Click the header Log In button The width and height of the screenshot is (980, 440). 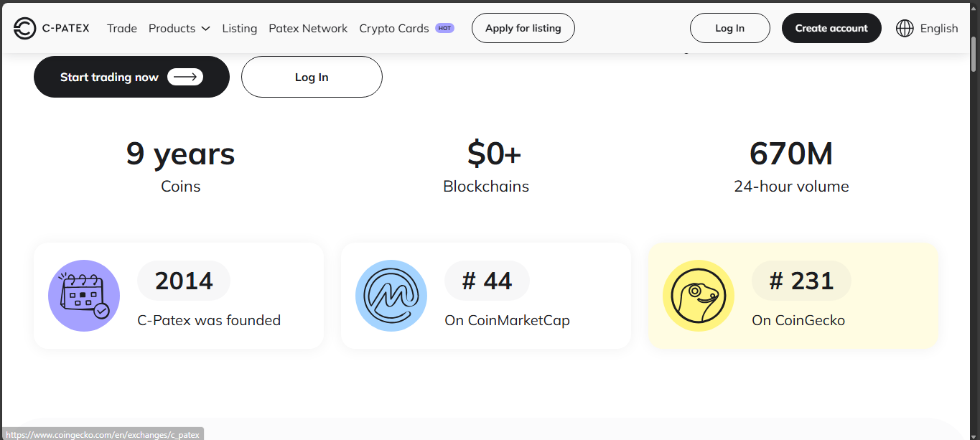(729, 28)
